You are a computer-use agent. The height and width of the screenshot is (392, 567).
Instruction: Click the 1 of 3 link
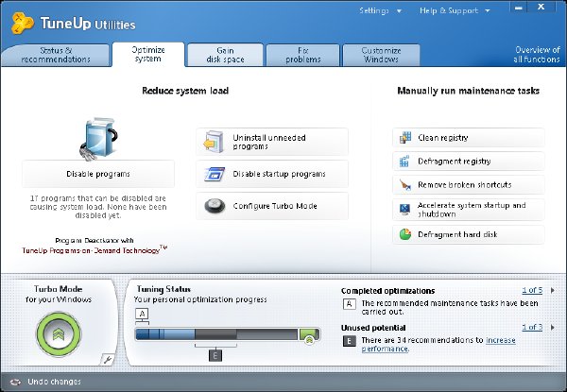click(532, 328)
